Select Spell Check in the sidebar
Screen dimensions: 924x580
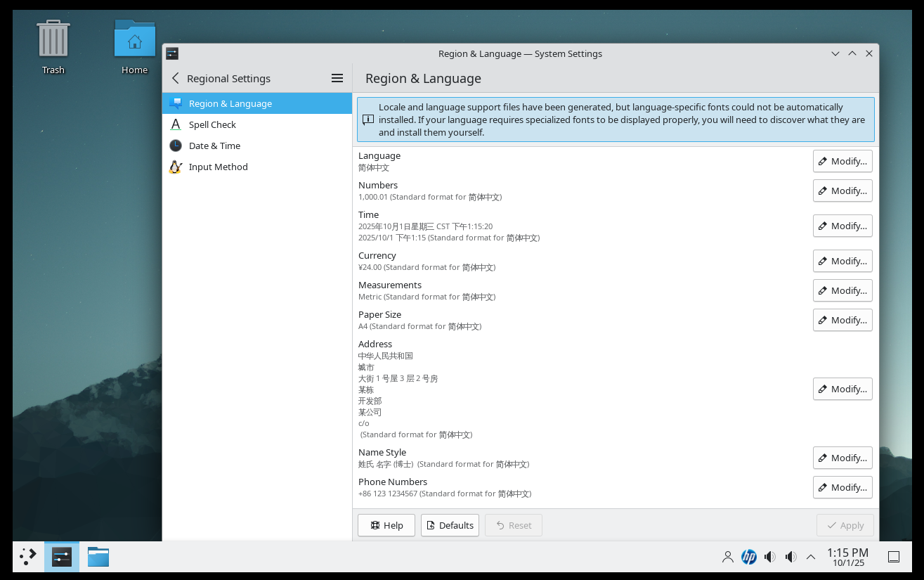[212, 124]
